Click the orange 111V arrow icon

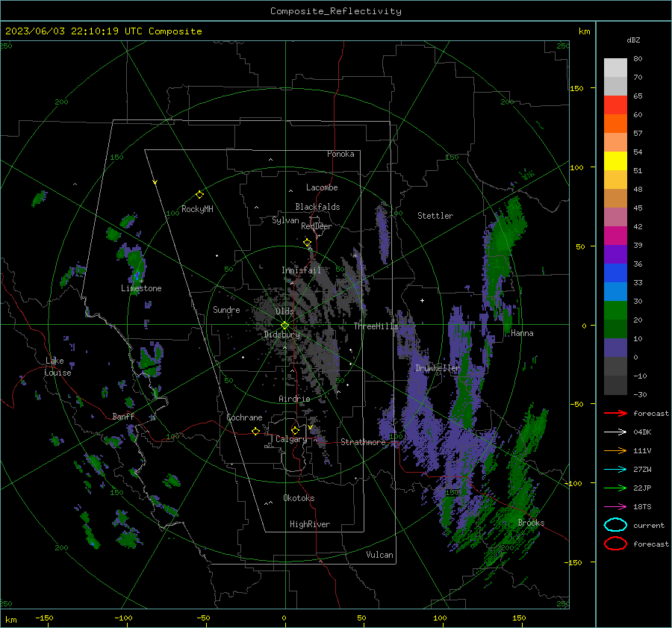(x=615, y=450)
